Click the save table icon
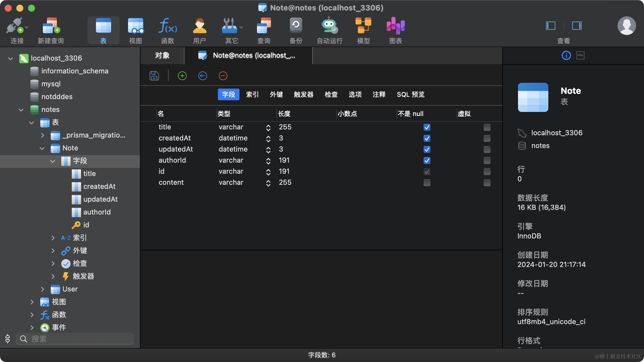Screen dimensions: 644x362 coord(154,76)
